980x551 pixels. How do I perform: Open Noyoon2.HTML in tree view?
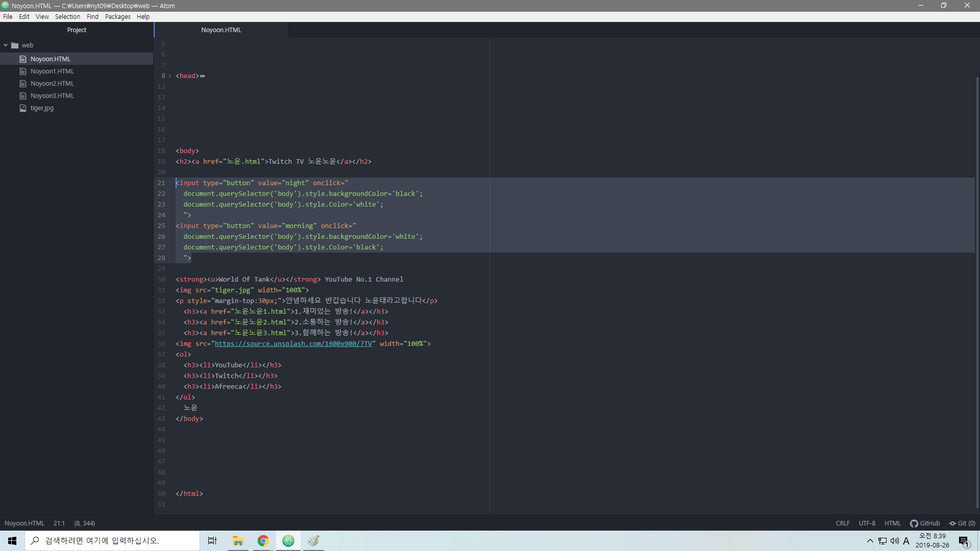click(x=52, y=84)
